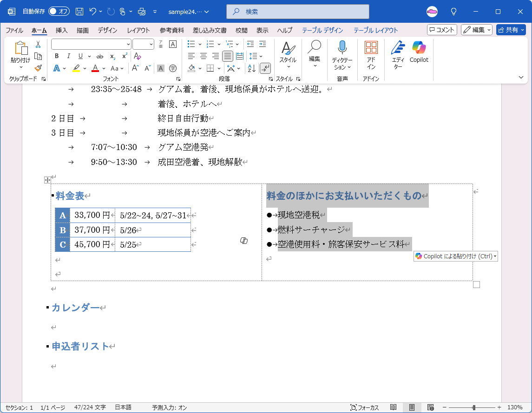Click the zoom slider in status bar
The image size is (532, 413).
tap(473, 407)
